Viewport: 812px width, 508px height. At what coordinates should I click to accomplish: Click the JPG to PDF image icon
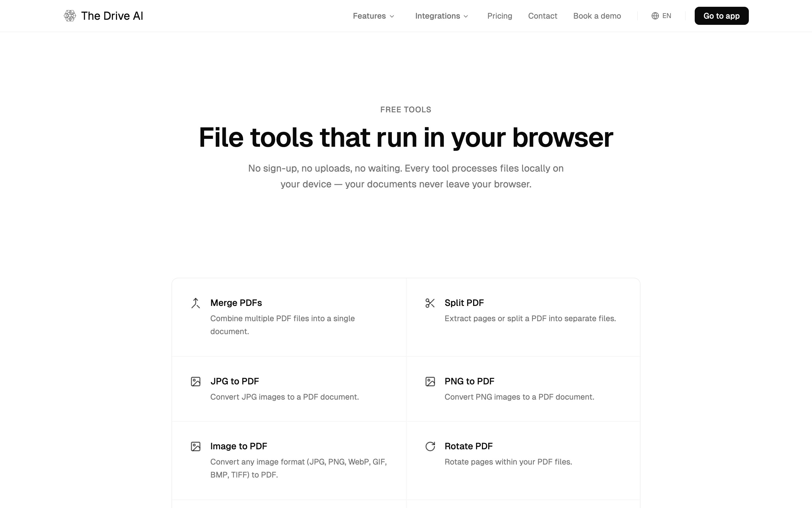(x=196, y=382)
